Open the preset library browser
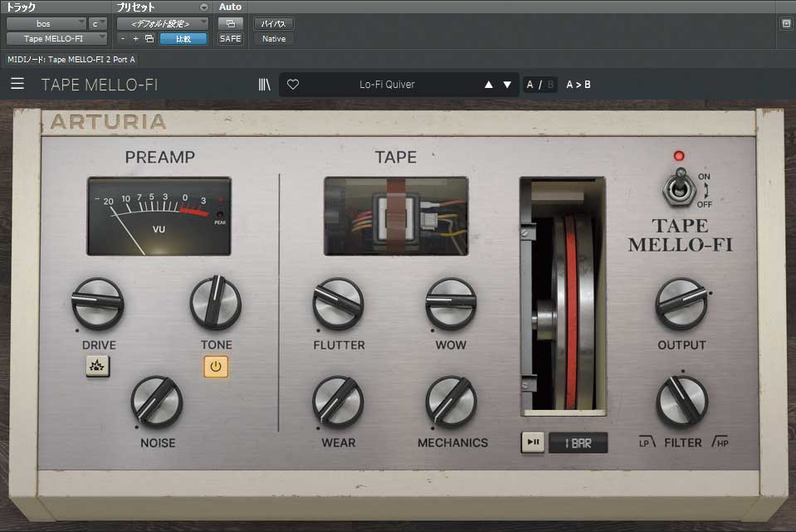The image size is (796, 532). [x=265, y=85]
